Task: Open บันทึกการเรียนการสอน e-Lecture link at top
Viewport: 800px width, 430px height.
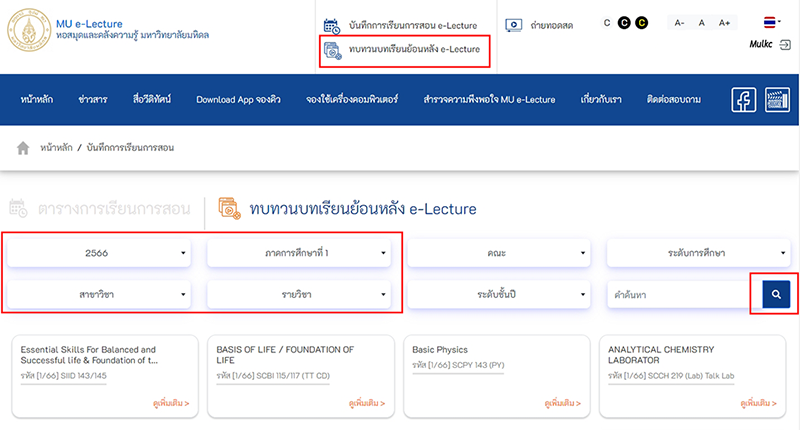Action: coord(410,25)
